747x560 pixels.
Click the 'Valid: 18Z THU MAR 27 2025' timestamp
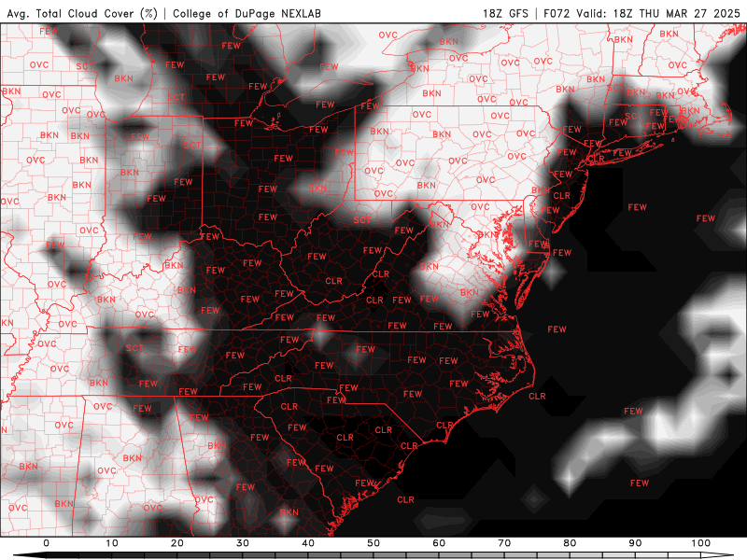(x=658, y=13)
